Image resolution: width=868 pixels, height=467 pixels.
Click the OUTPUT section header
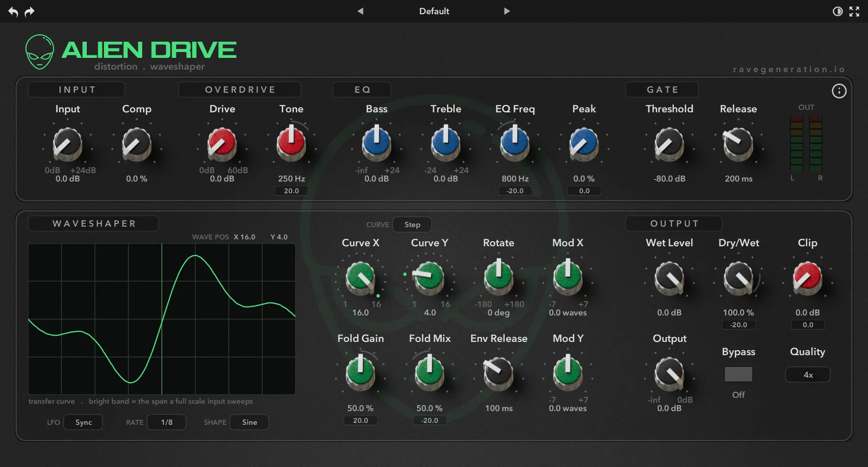pos(674,224)
